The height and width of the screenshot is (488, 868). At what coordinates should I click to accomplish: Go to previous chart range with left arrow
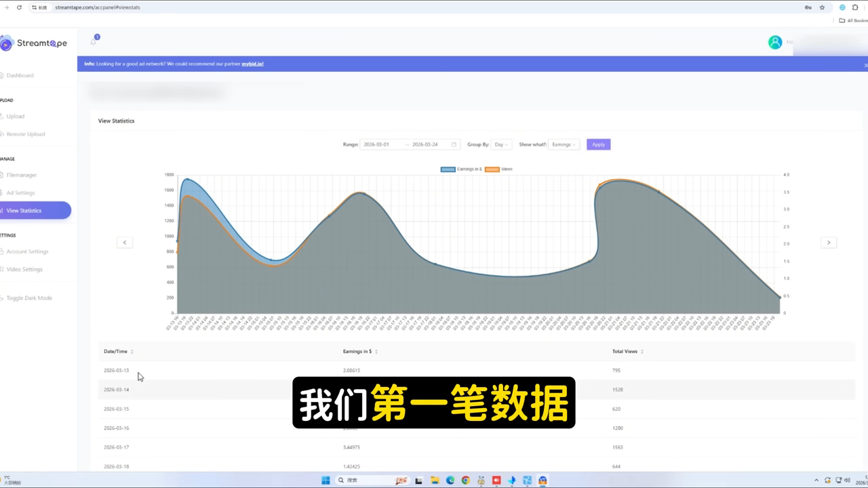point(125,242)
